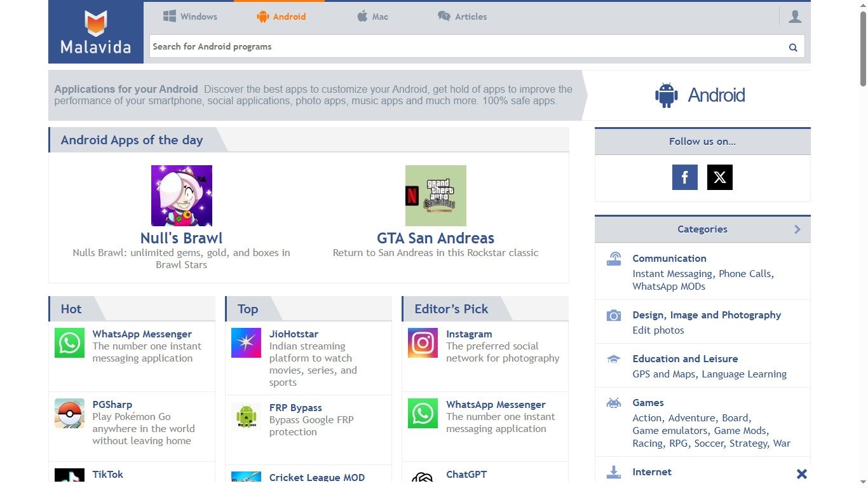
Task: Click the FRP Bypass android icon
Action: 246,417
